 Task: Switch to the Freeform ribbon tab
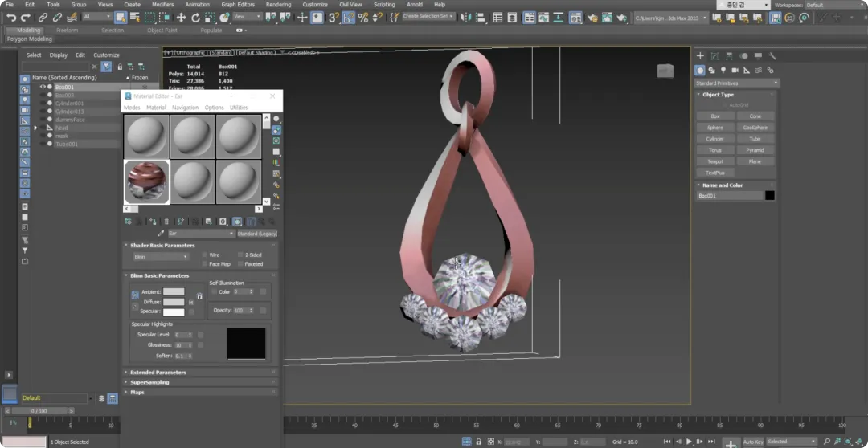tap(67, 31)
